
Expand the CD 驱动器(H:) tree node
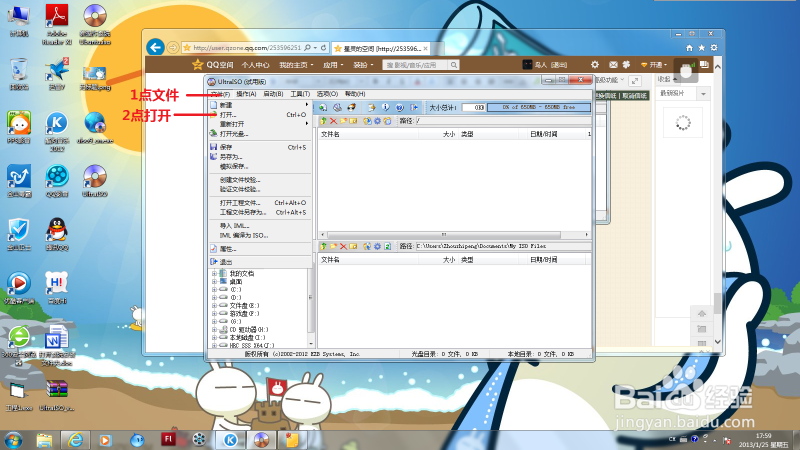tap(214, 330)
